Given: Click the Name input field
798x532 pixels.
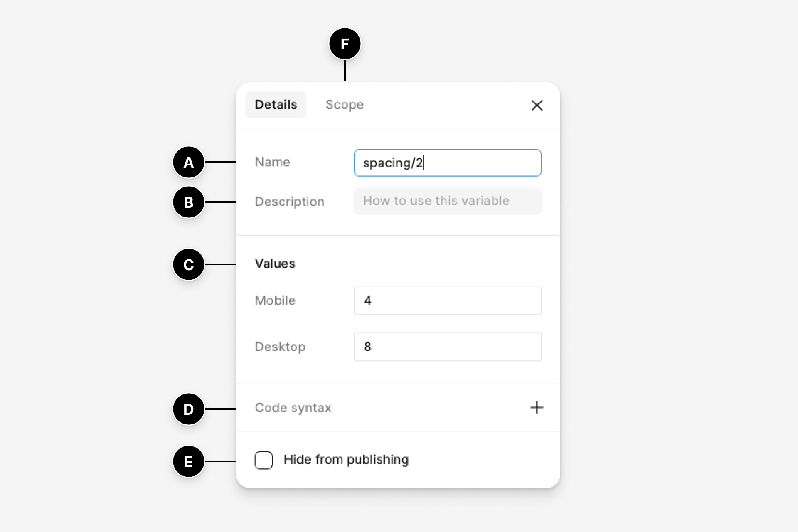Looking at the screenshot, I should (447, 163).
